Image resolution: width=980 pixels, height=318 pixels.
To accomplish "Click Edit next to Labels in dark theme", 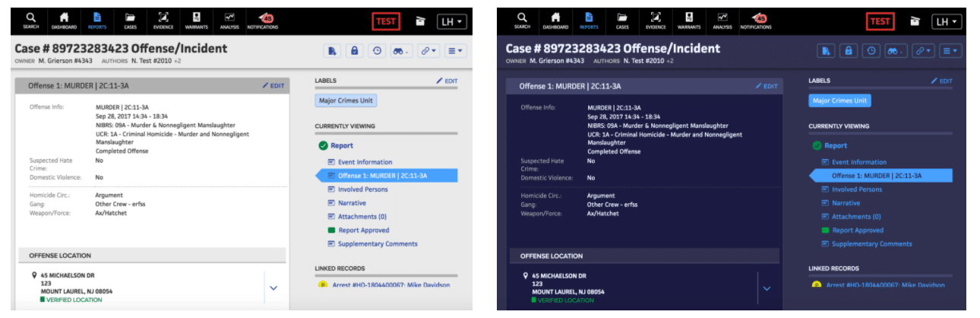I will (941, 81).
